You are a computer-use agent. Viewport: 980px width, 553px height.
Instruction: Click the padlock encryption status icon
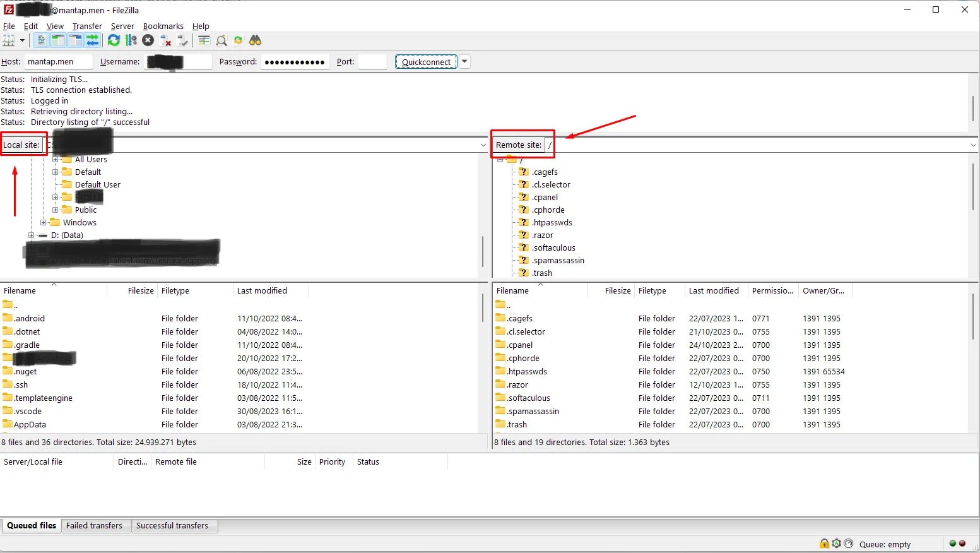click(824, 544)
